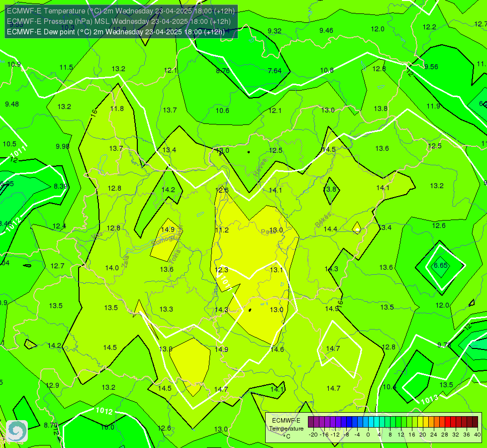Click the 12.7 temperature value
Image resolution: width=487 pixels, height=448 pixels.
coord(58,266)
